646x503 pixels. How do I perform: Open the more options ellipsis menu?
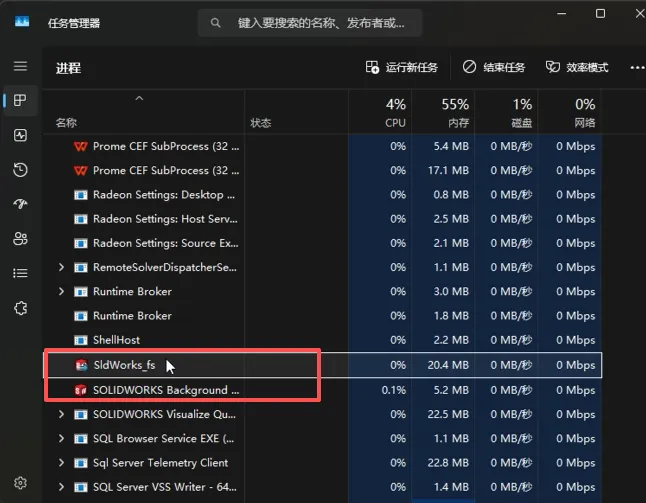pos(637,68)
